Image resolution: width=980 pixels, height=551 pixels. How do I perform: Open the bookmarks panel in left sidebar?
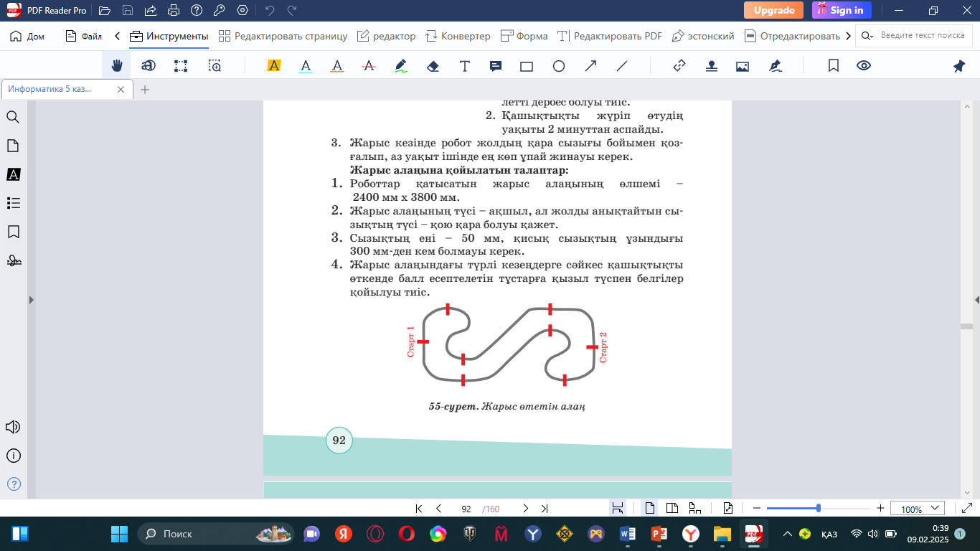click(x=13, y=232)
